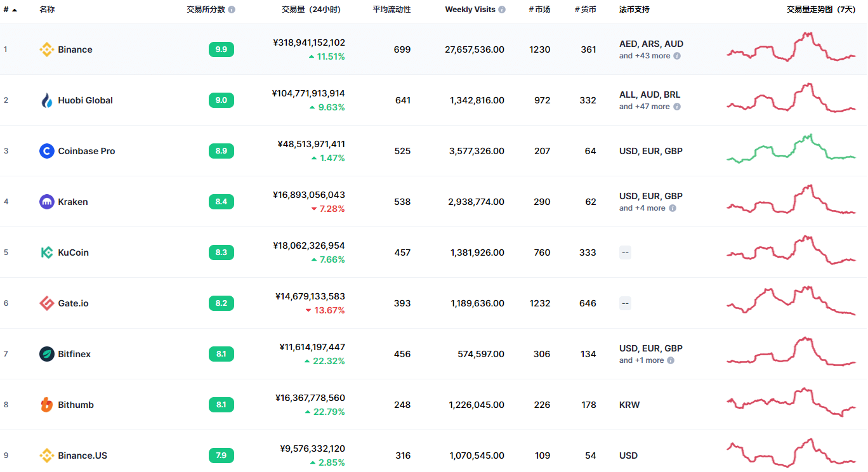Click Huobi Global's 7-day volume chart
Viewport: 868px width, 472px height.
point(791,98)
